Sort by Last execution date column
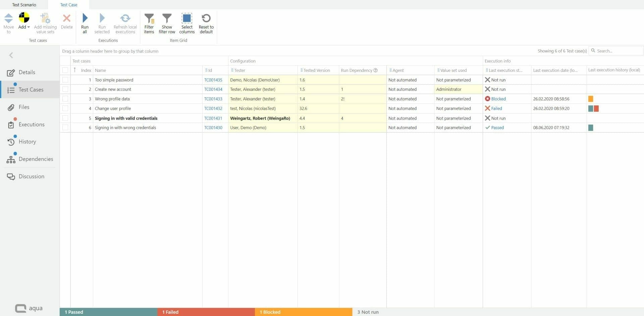 (558, 70)
